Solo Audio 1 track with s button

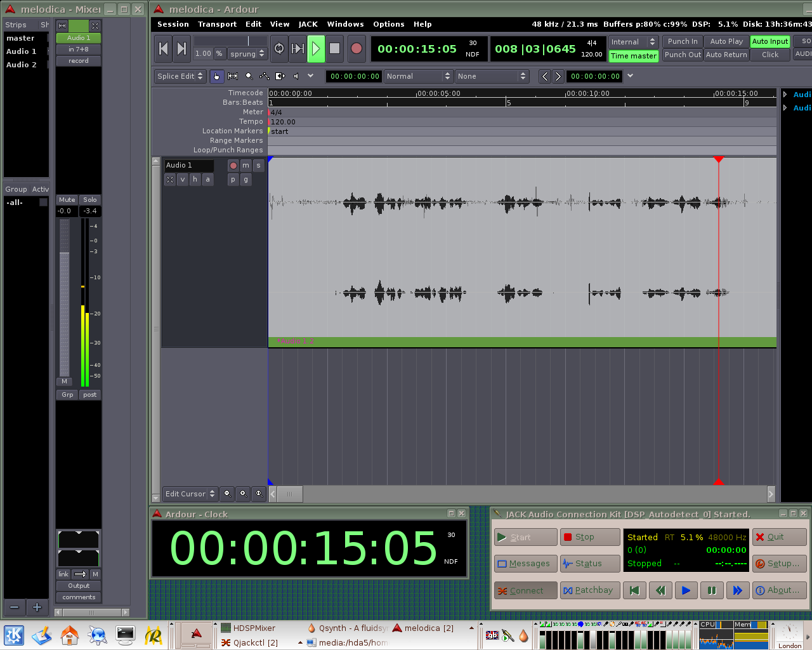click(x=258, y=166)
